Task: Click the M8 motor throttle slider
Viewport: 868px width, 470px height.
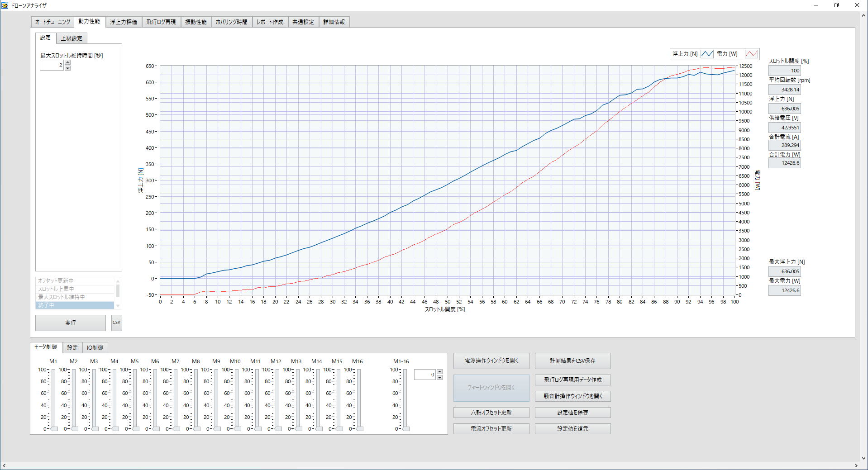Action: coord(196,399)
